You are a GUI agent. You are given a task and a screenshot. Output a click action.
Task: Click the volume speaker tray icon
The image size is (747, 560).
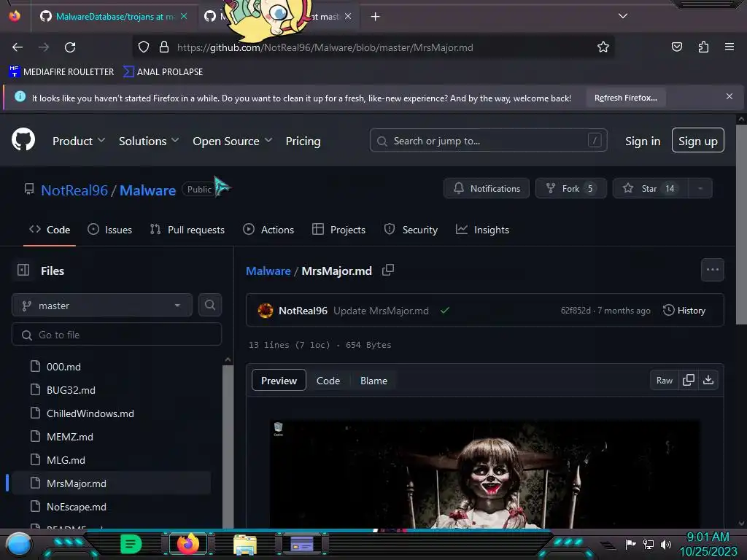tap(666, 544)
